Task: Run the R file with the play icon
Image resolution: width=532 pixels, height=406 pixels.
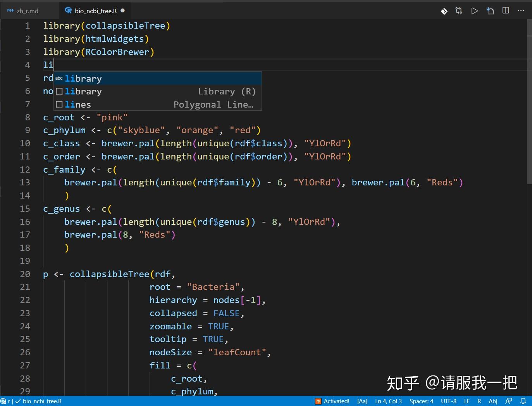Action: [474, 11]
